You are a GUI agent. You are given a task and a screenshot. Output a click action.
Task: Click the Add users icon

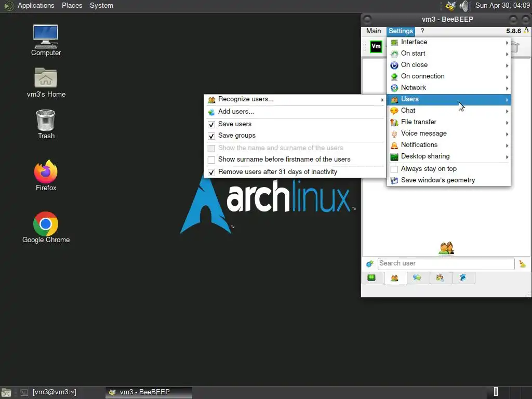click(x=211, y=112)
